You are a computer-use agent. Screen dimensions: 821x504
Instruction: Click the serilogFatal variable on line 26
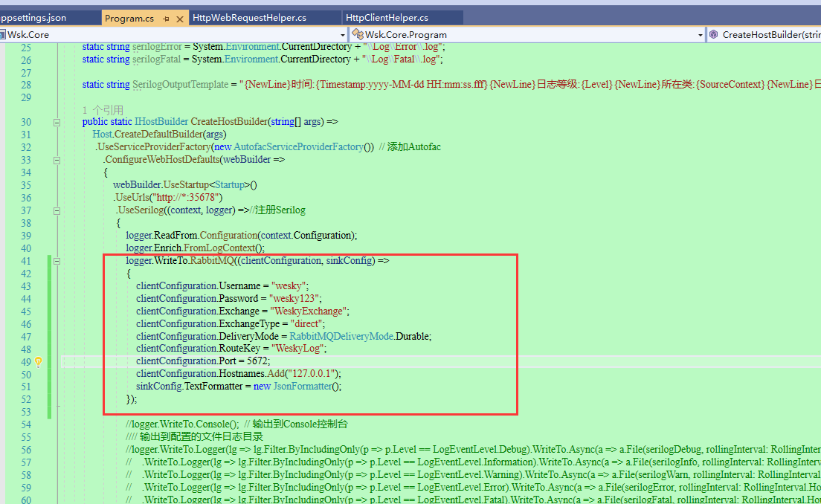157,59
